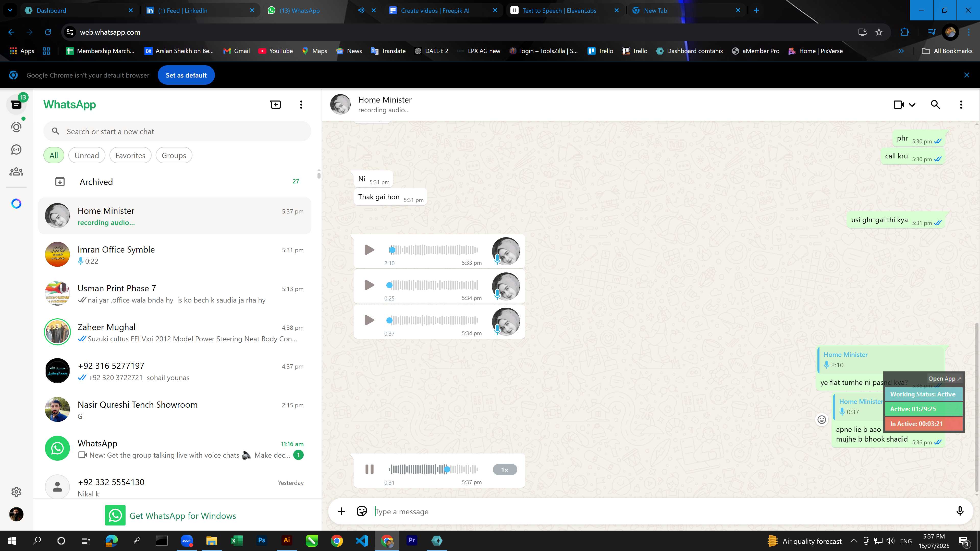Expand call options chevron beside video icon
This screenshot has width=980, height=551.
coord(912,105)
